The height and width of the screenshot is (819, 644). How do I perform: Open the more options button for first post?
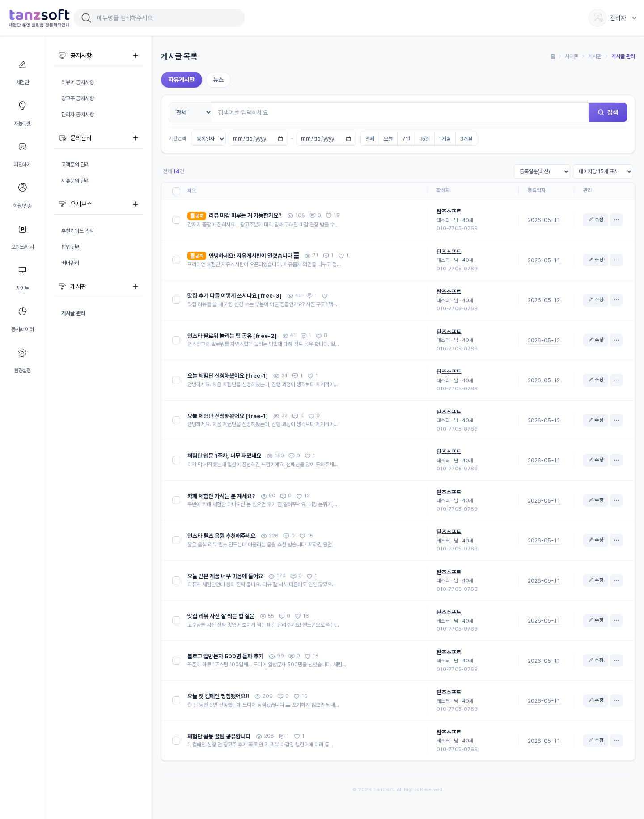coord(616,220)
